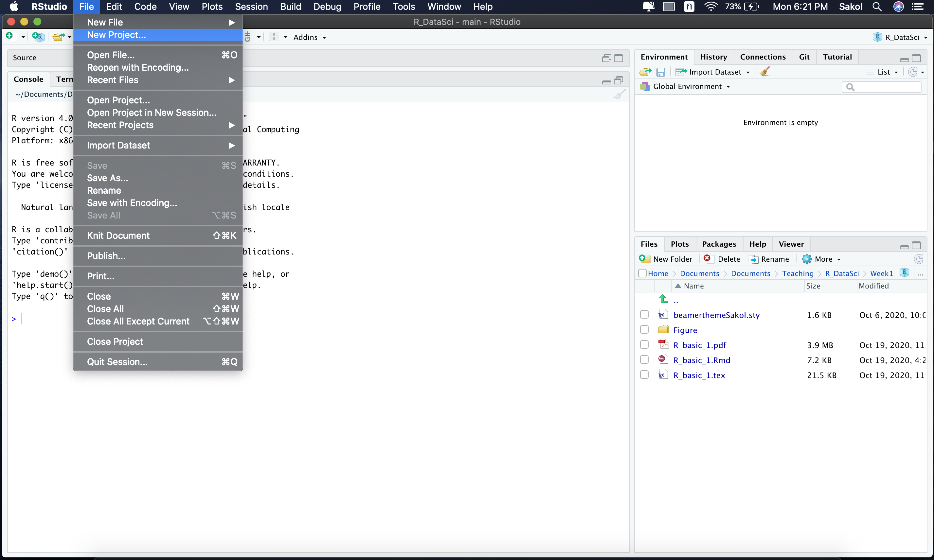934x560 pixels.
Task: Switch to the Packages tab
Action: point(719,244)
